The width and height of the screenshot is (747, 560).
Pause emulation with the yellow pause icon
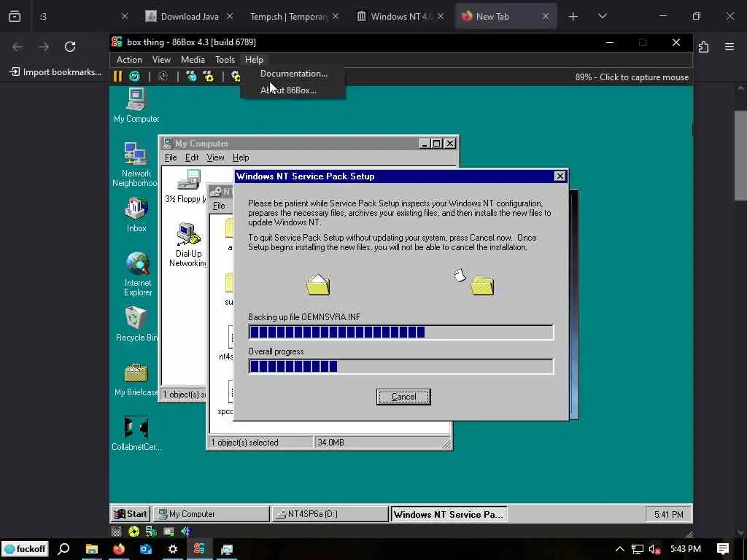coord(117,76)
